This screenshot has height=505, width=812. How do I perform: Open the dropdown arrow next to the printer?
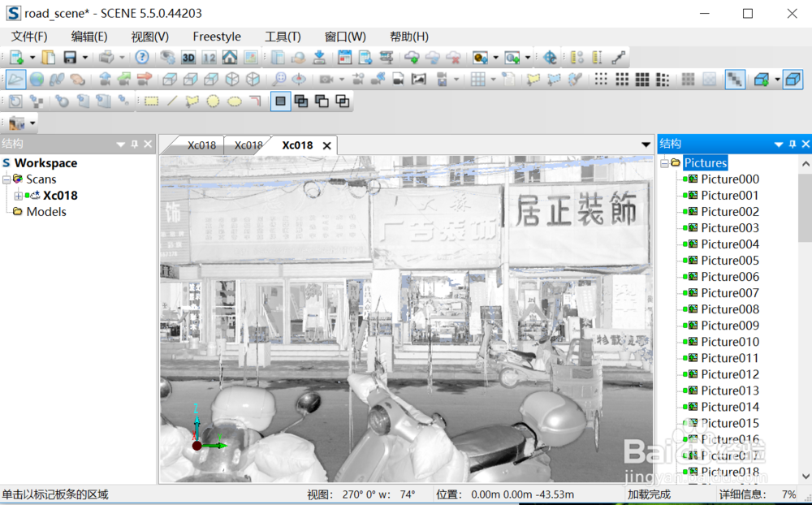(123, 58)
